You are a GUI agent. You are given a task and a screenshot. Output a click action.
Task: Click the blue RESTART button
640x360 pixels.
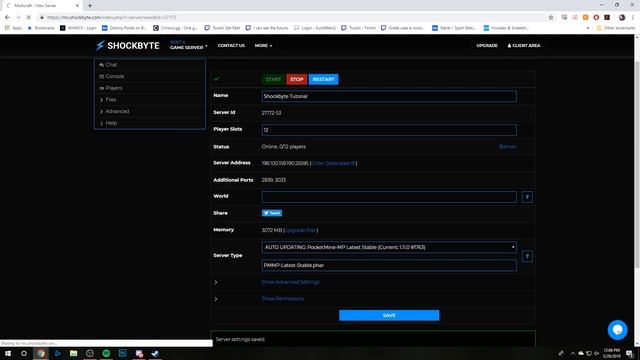point(324,79)
